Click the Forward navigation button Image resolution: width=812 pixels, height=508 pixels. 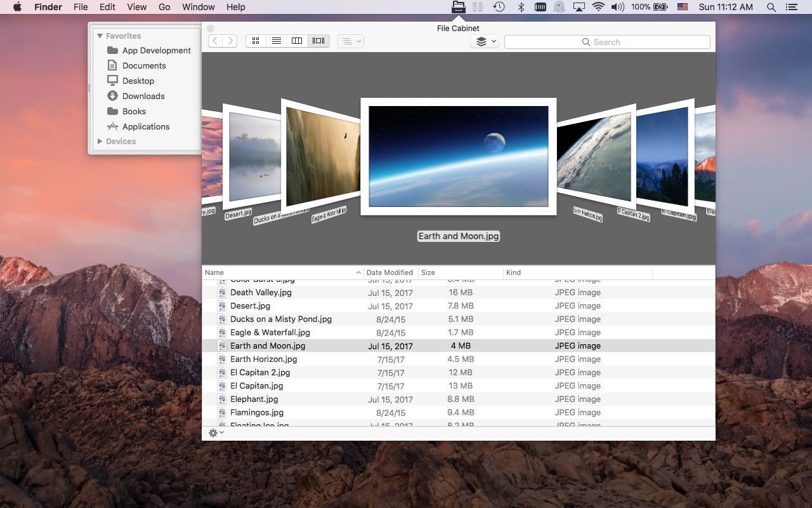point(230,41)
